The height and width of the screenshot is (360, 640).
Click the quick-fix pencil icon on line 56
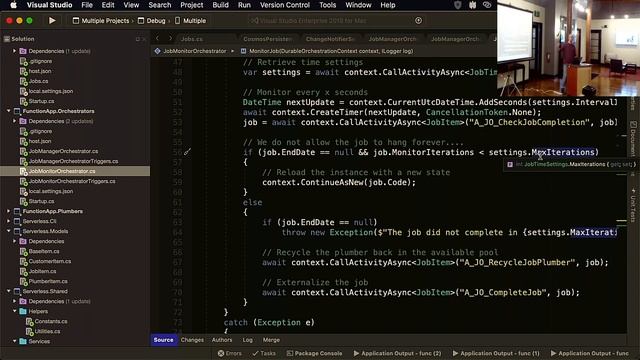point(187,152)
